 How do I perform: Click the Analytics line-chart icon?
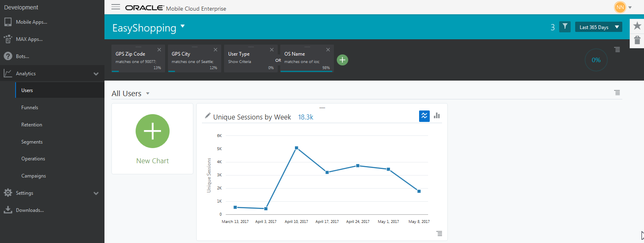[x=8, y=73]
